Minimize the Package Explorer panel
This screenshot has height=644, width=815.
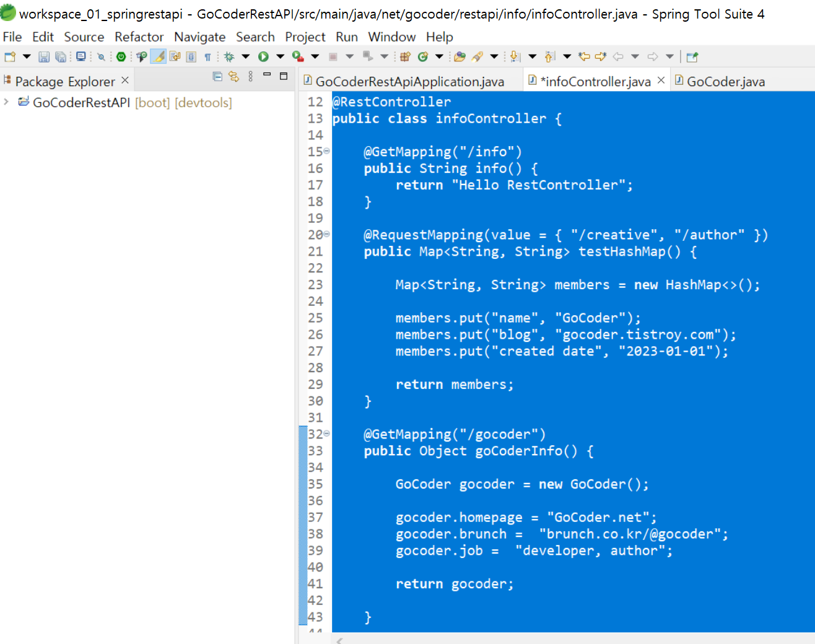click(267, 74)
